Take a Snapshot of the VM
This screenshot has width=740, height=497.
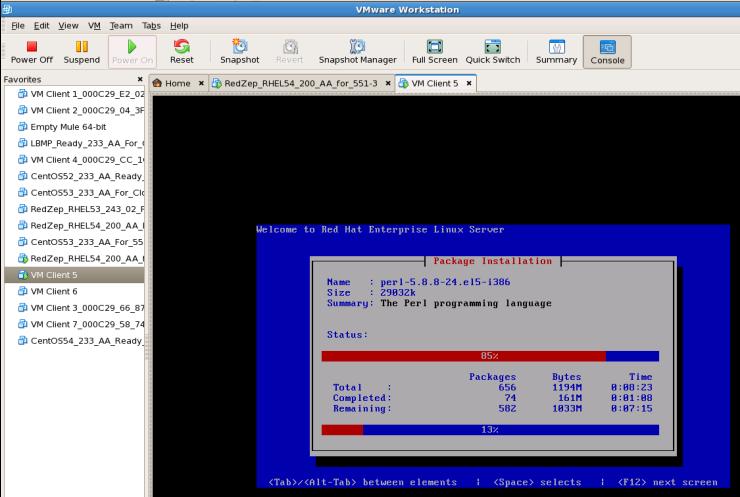[240, 52]
